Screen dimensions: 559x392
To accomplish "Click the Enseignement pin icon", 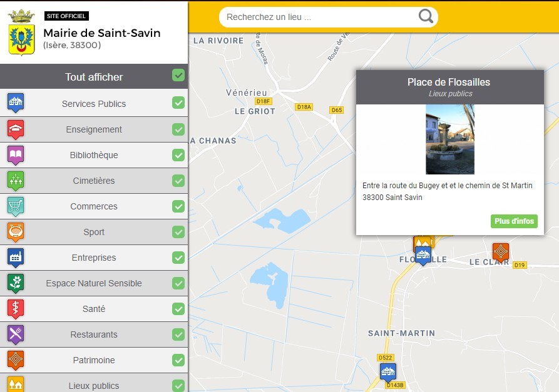I will [15, 129].
